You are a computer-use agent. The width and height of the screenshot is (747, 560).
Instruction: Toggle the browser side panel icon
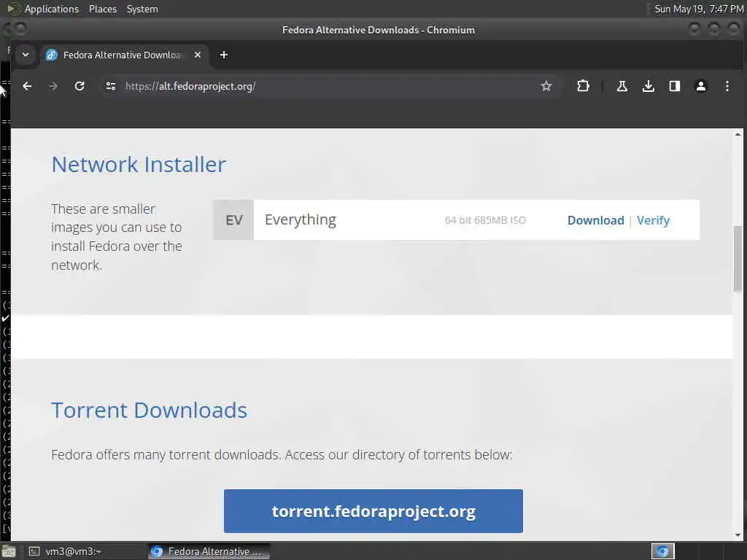click(x=674, y=86)
